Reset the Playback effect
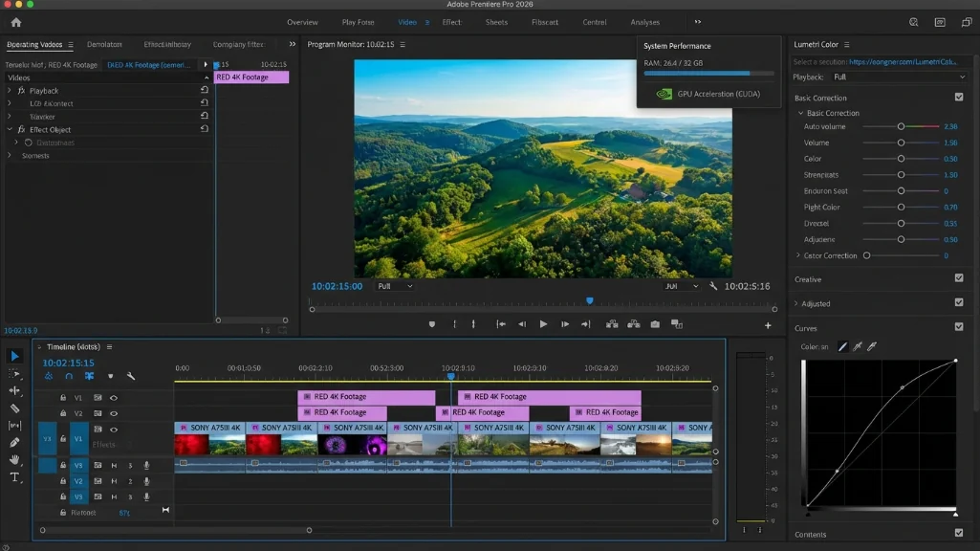 205,90
